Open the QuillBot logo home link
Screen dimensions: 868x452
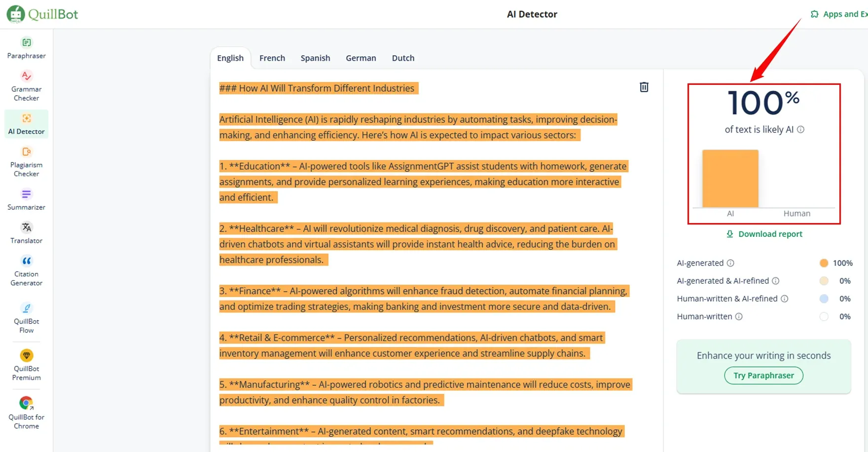point(42,14)
